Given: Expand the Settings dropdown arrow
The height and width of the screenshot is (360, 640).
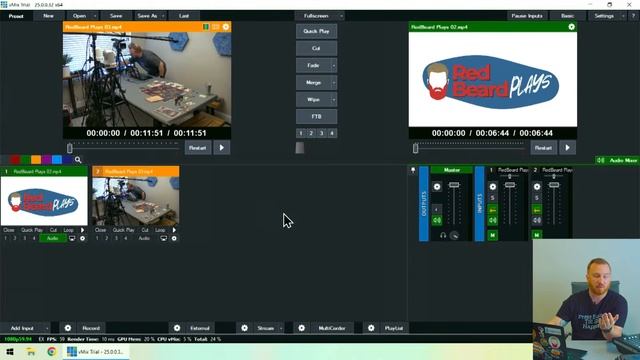Looking at the screenshot, I should click(x=623, y=16).
